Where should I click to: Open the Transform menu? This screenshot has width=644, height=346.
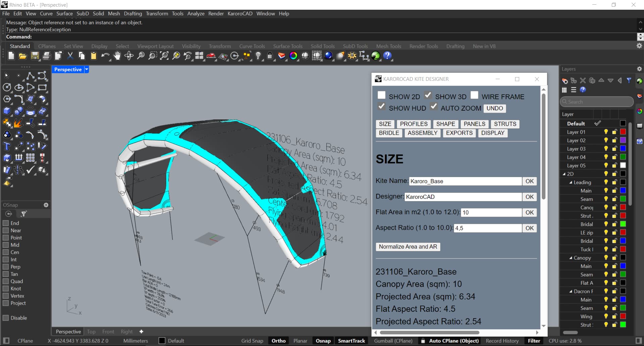pyautogui.click(x=157, y=14)
